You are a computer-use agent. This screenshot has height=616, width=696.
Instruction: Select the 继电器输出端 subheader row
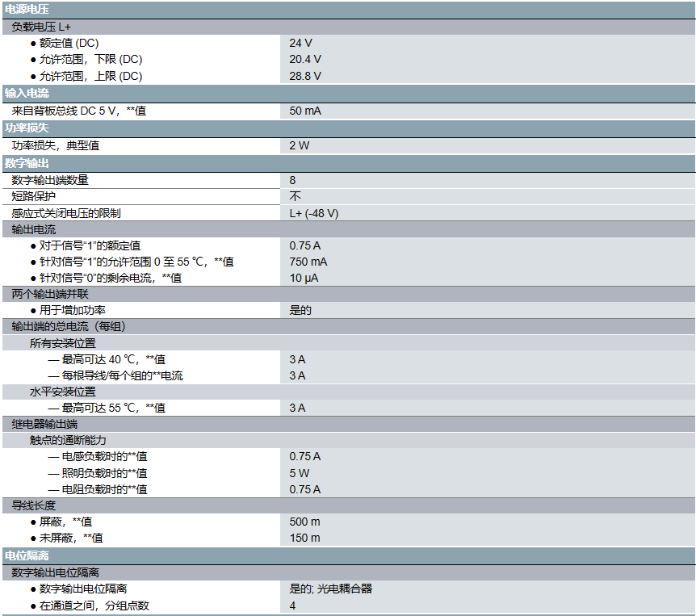44,424
